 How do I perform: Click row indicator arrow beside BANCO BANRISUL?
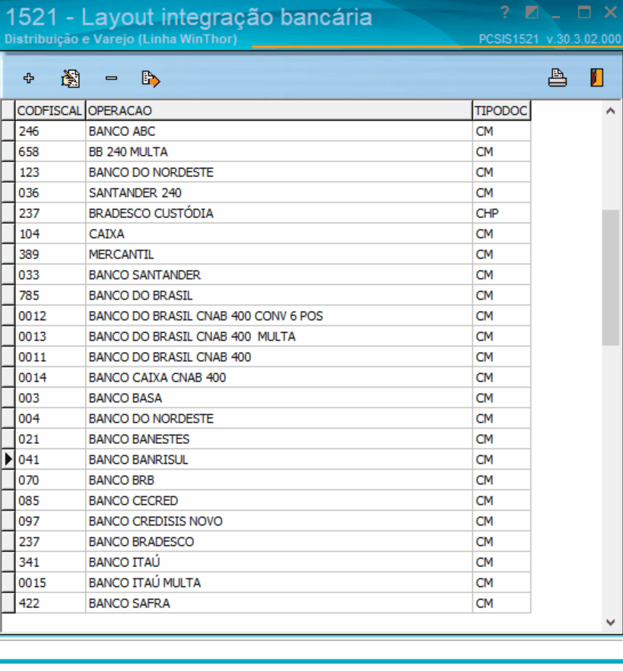pyautogui.click(x=8, y=460)
